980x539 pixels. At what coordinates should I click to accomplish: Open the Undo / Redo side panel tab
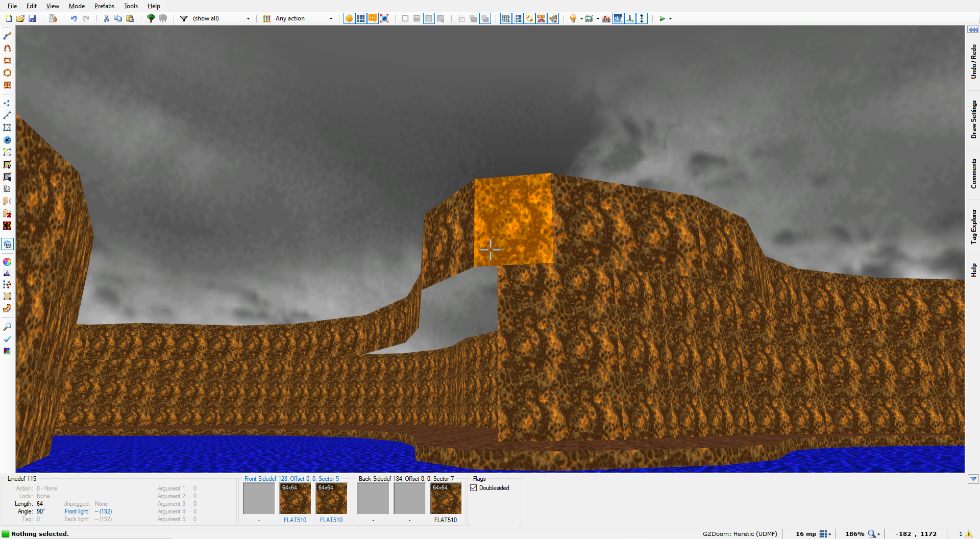point(973,62)
